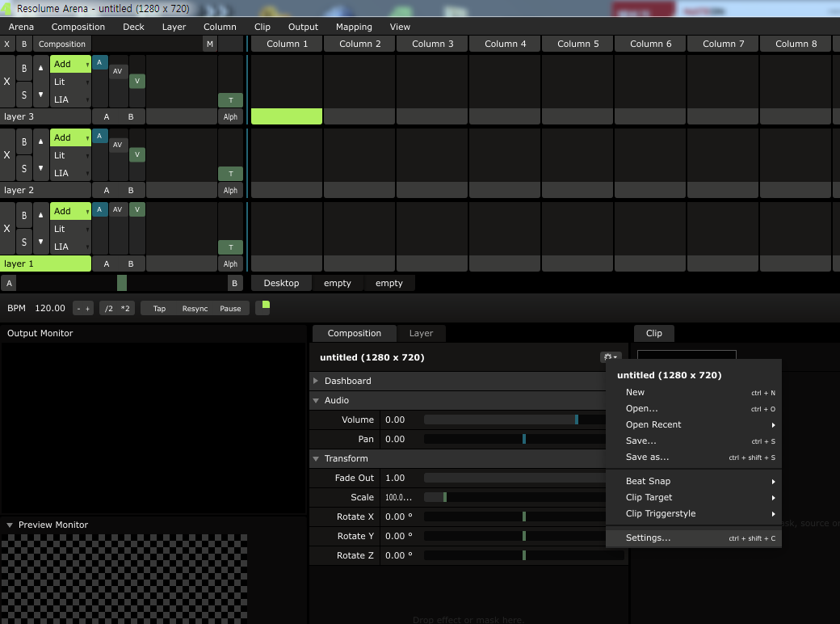
Task: Toggle bypass B on layer 3
Action: 24,68
